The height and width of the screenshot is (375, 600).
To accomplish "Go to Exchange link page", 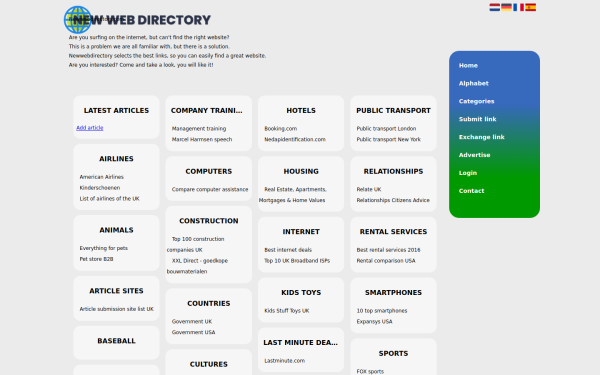I will pyautogui.click(x=481, y=137).
